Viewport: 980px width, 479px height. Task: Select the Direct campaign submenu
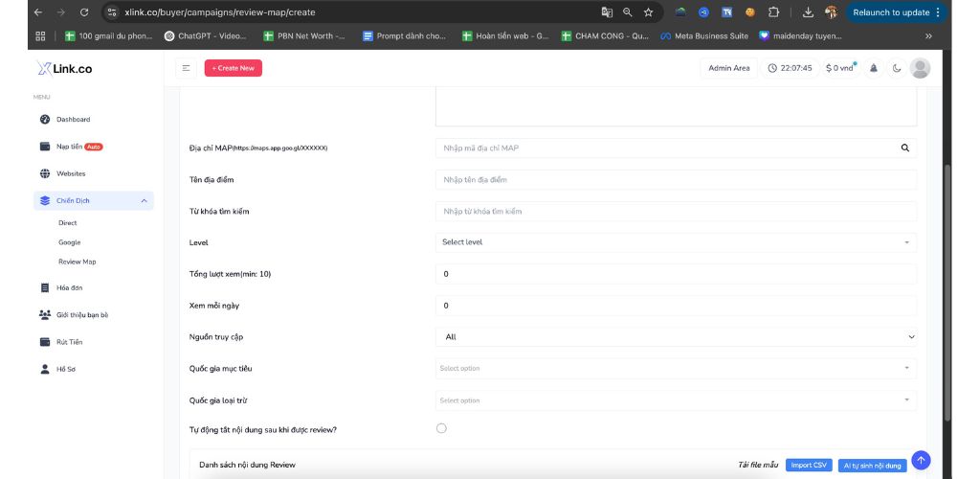pyautogui.click(x=68, y=222)
